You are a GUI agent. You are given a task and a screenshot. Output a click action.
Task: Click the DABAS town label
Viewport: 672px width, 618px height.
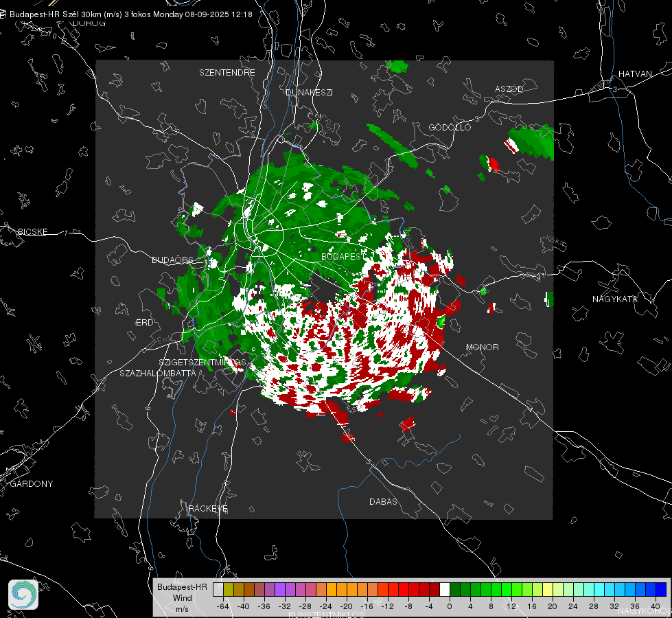383,501
